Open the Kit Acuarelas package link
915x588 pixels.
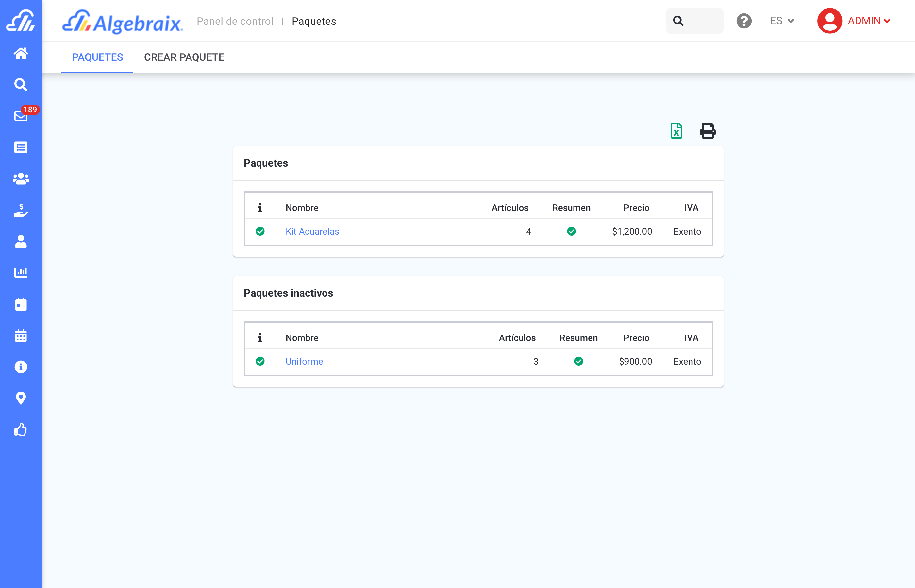312,231
